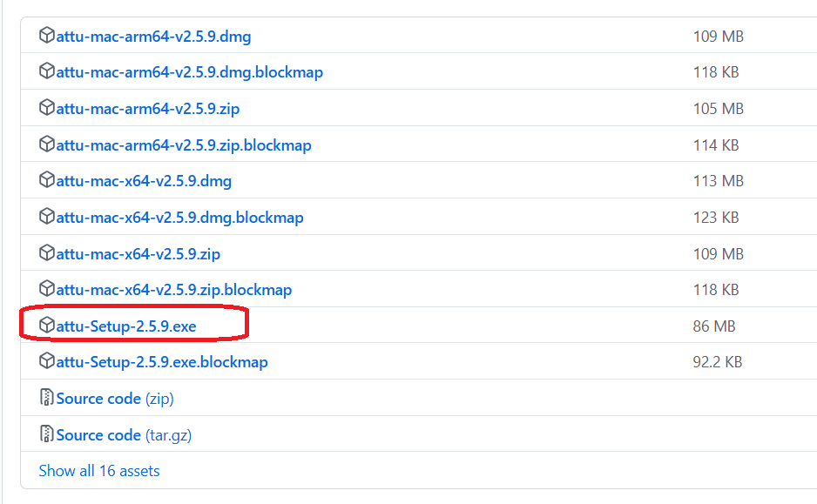Screen dimensions: 817x504
Task: Click zip file icon beside Source code (zip)
Action: point(47,398)
